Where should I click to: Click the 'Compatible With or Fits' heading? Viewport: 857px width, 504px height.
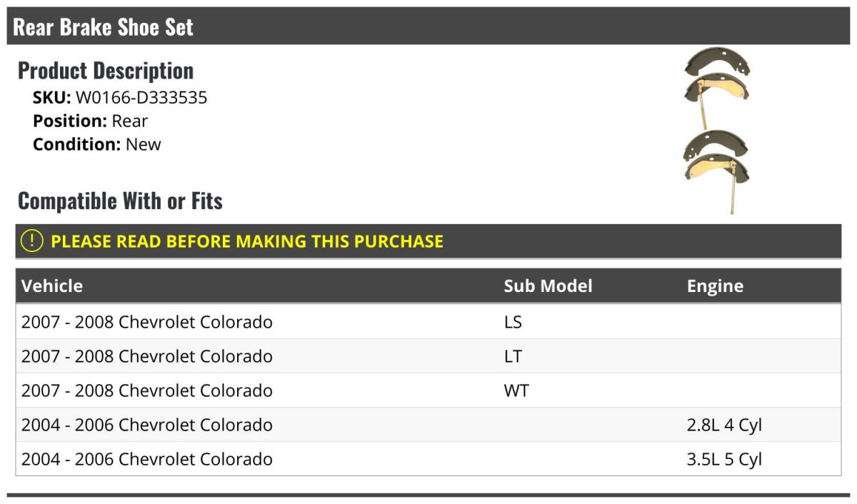[x=120, y=201]
